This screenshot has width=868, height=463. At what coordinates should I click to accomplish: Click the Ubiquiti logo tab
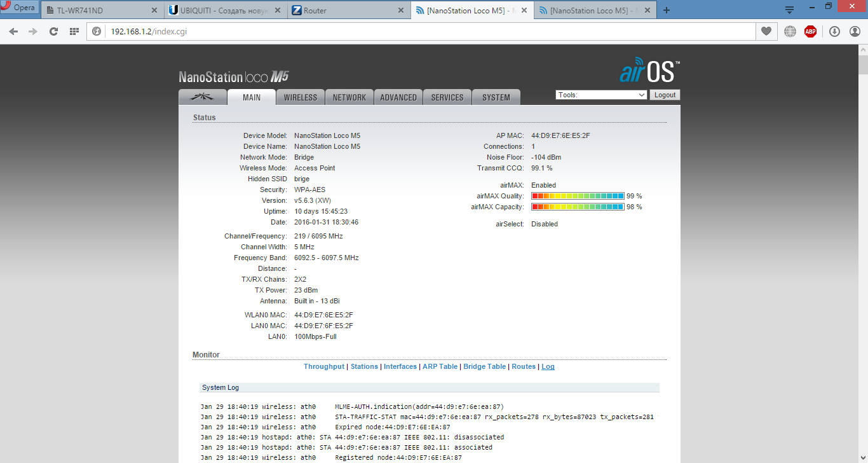[x=203, y=97]
